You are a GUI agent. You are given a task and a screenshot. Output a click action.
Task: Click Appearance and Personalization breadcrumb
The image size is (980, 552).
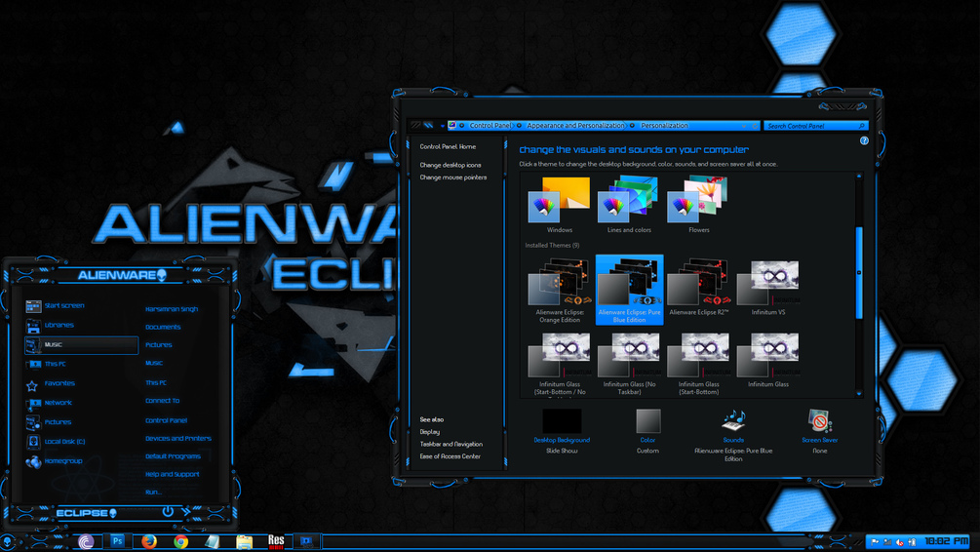pos(575,126)
